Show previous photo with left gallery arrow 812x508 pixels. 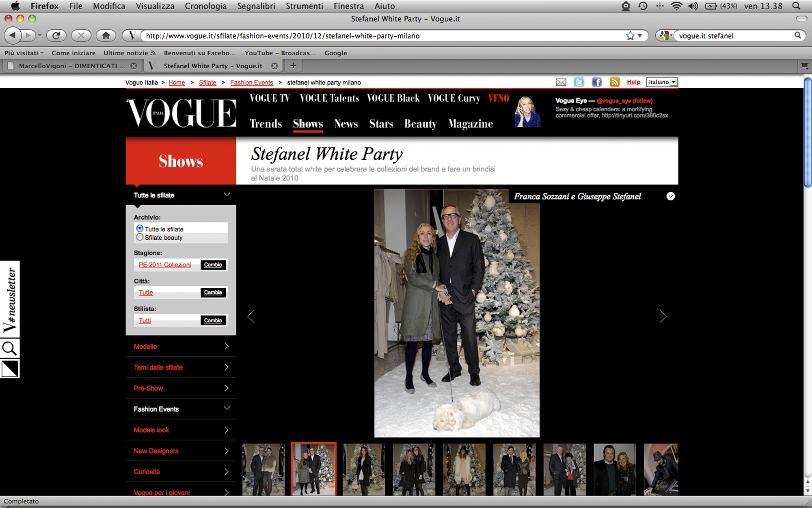pos(251,316)
